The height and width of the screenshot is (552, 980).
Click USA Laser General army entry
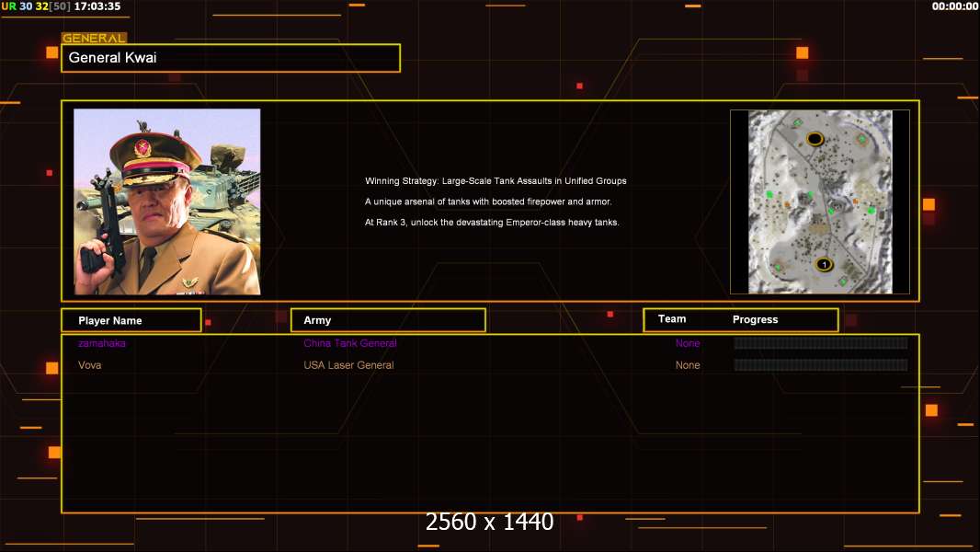348,365
